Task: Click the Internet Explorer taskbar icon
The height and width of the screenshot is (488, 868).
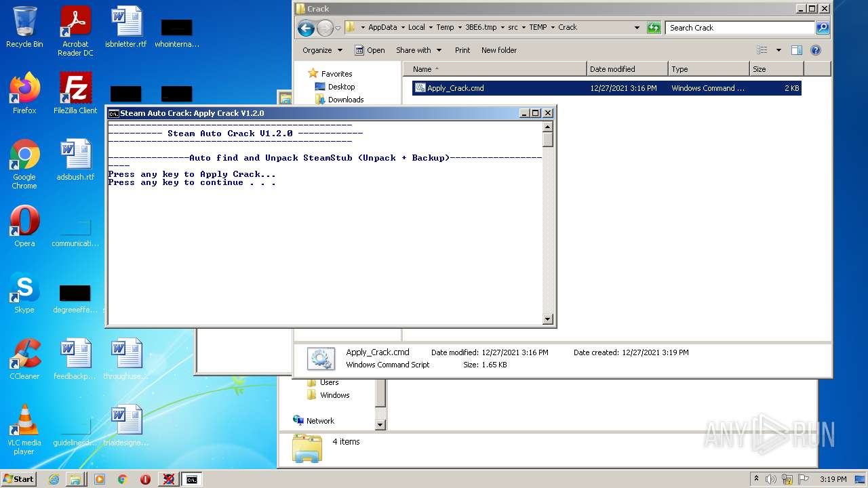Action: (x=54, y=479)
